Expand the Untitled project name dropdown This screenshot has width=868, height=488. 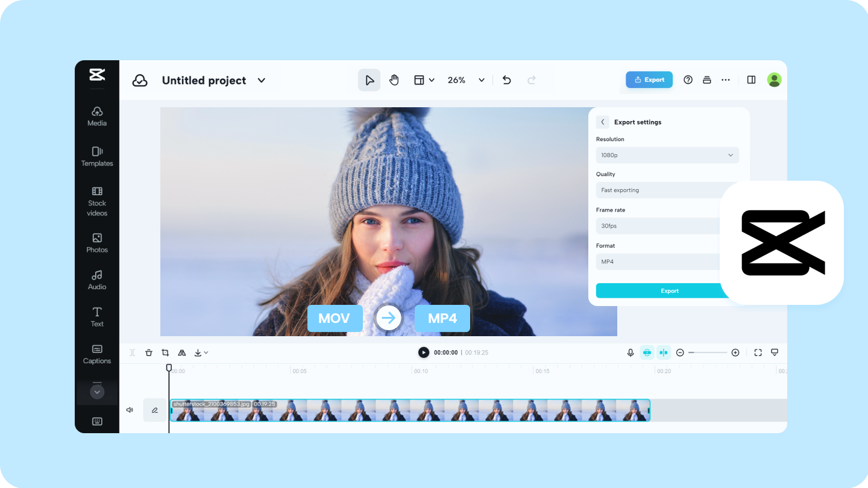click(x=260, y=80)
